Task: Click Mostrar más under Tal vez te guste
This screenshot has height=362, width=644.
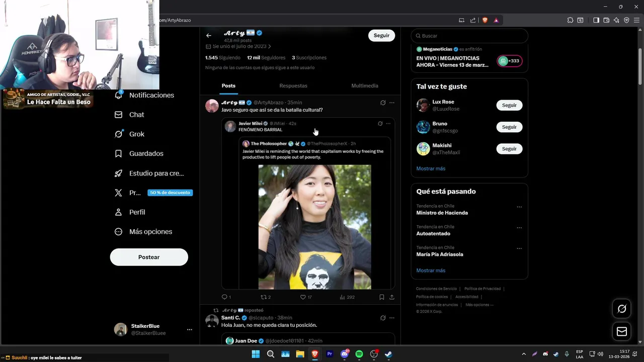Action: (431, 168)
